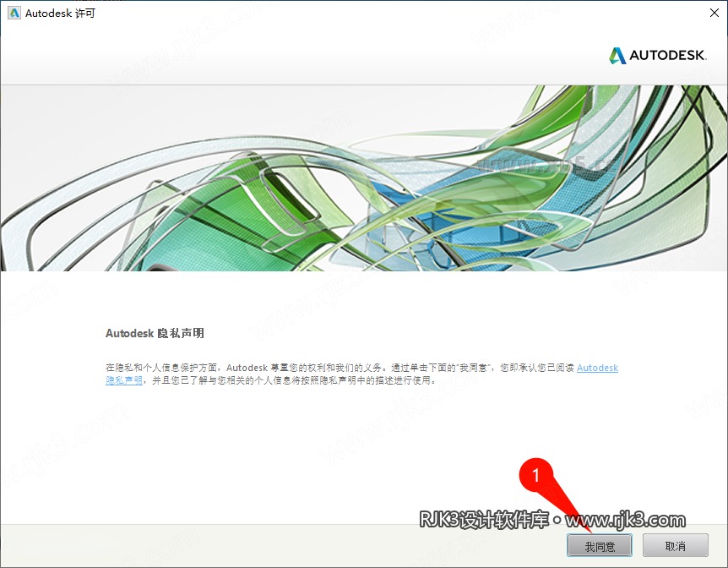Close the Autodesk 许可 dialog window
Image resolution: width=728 pixels, height=568 pixels.
click(x=714, y=13)
